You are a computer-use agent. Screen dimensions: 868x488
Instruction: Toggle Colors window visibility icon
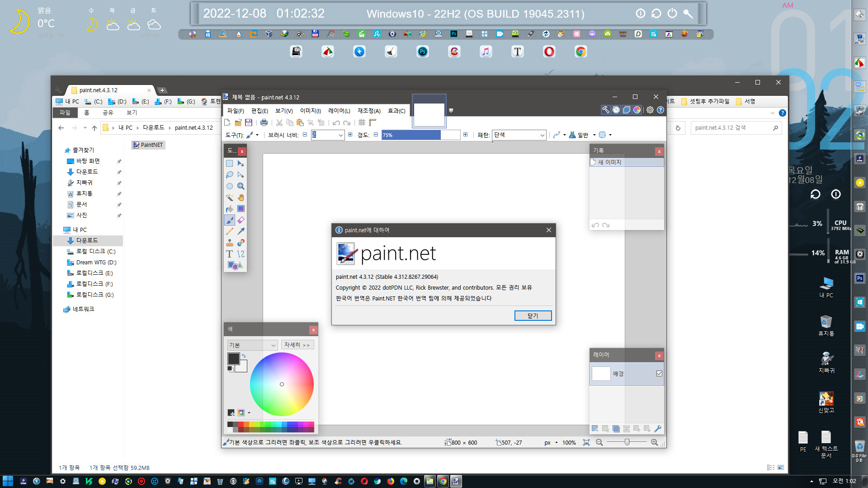pyautogui.click(x=637, y=110)
